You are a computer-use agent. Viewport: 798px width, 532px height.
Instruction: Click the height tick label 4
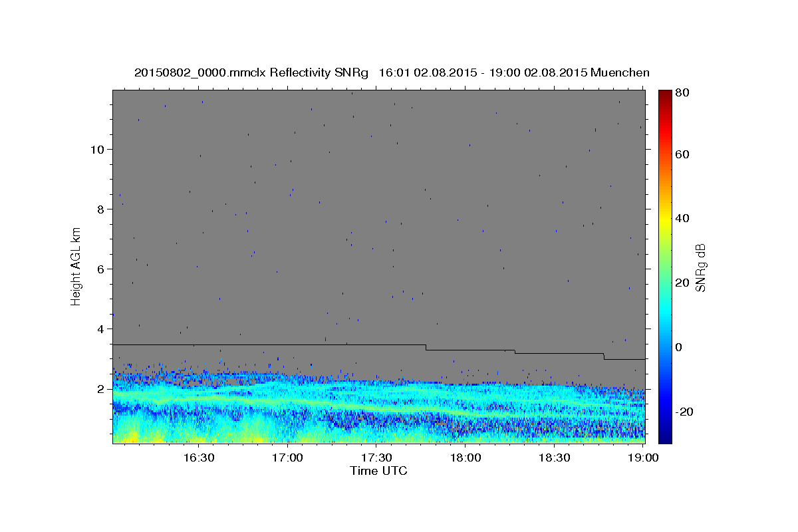[102, 329]
